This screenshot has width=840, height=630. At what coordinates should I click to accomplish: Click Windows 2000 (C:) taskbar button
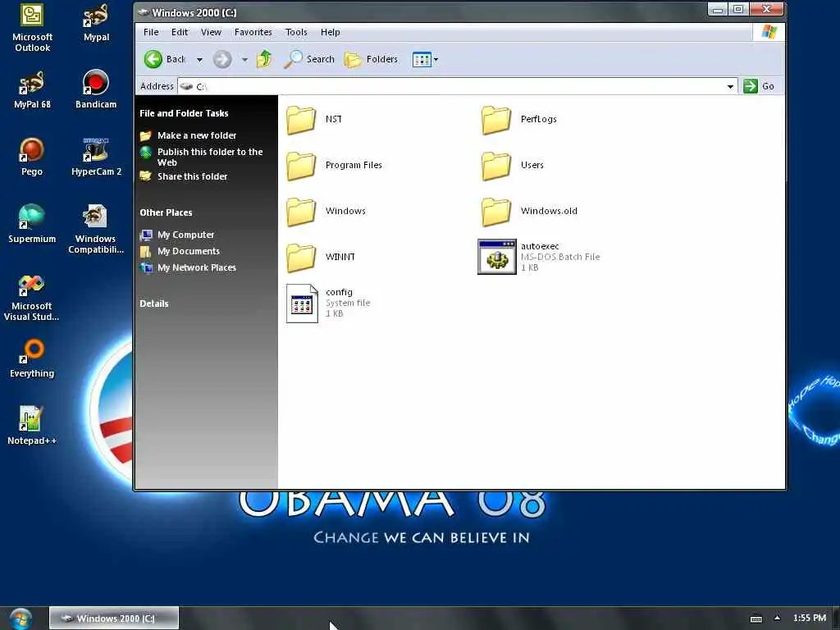pyautogui.click(x=114, y=619)
